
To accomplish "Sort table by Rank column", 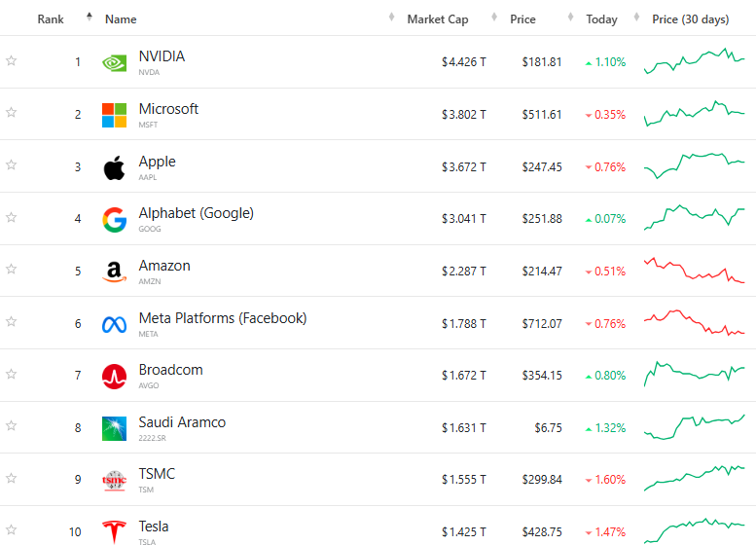I will coord(51,19).
